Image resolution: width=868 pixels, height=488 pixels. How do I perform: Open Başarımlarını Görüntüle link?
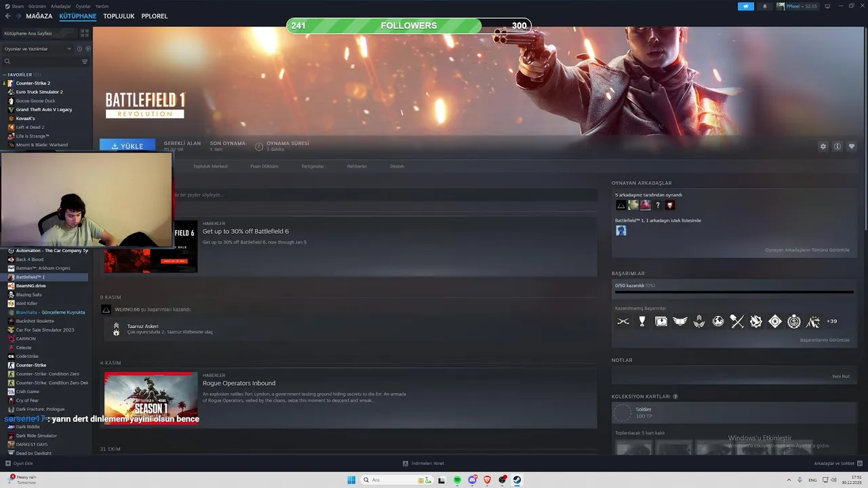click(825, 340)
